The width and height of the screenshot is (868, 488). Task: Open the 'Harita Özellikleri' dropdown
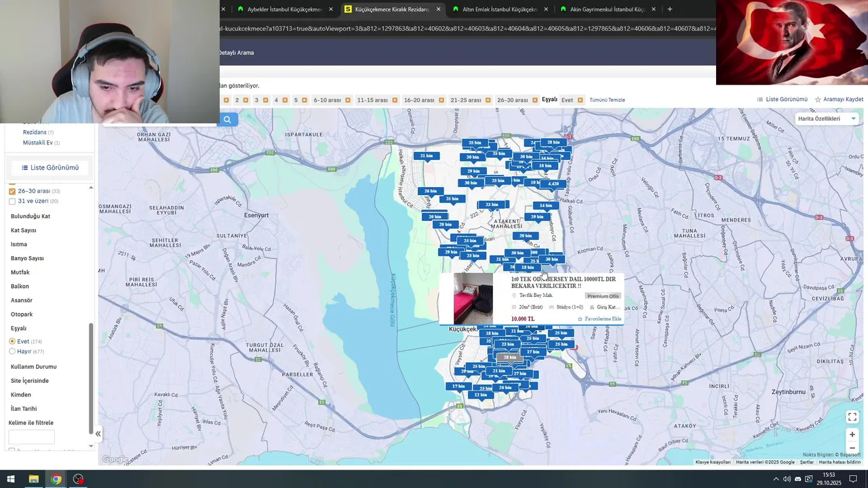click(827, 119)
